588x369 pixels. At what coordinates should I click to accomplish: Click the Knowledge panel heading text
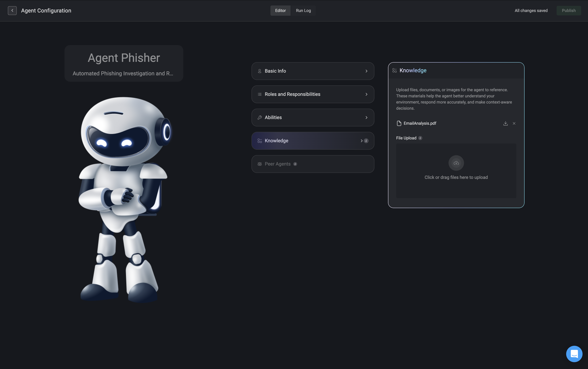[x=413, y=71]
